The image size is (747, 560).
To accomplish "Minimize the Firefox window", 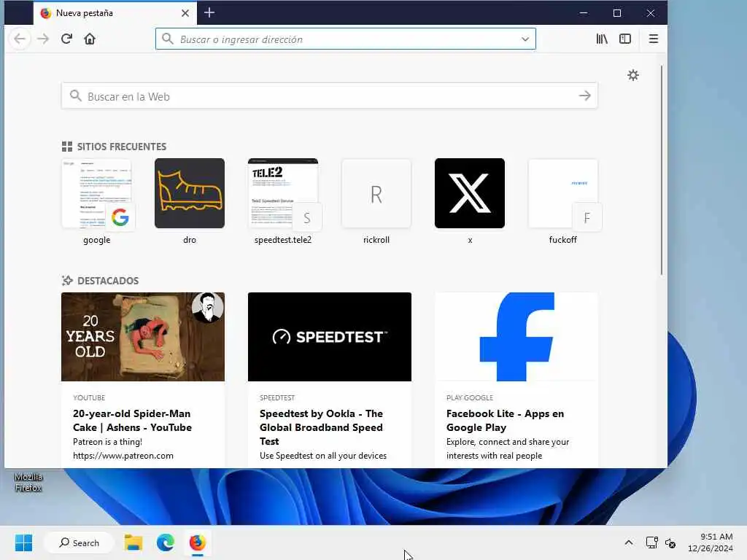I will point(584,13).
